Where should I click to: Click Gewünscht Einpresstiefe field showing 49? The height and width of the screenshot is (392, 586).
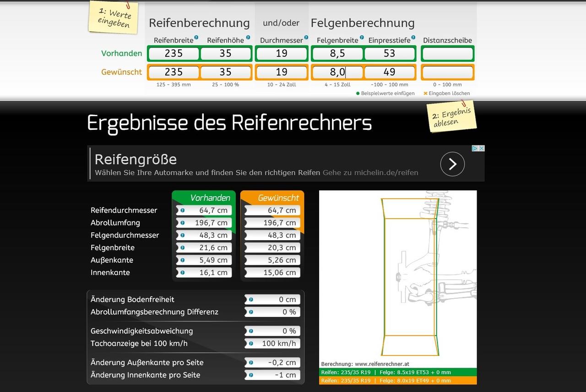click(389, 72)
